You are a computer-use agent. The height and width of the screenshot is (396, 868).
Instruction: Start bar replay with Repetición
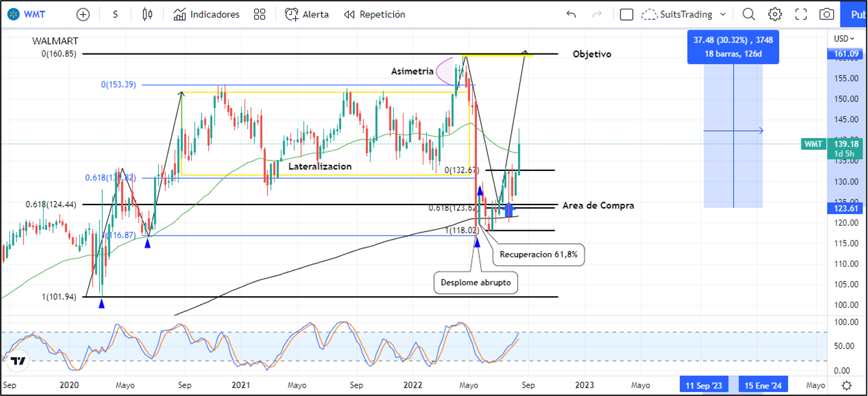(375, 15)
